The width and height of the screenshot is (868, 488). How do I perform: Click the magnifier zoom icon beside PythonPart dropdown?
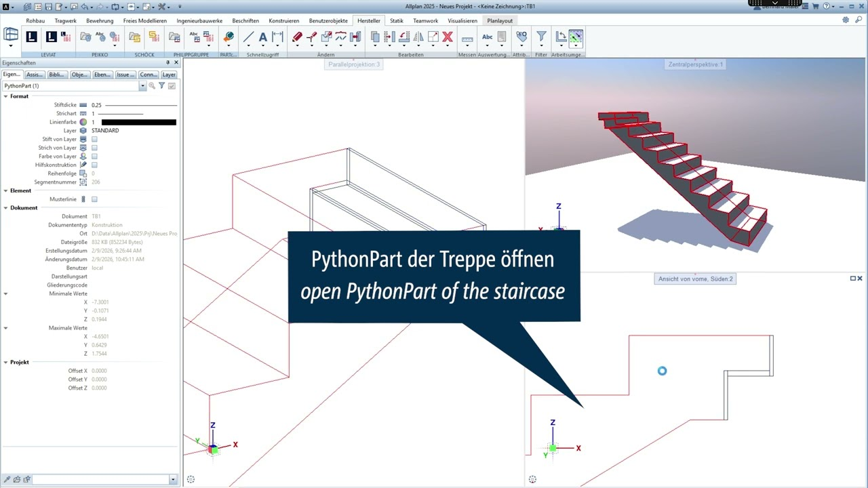tap(152, 86)
